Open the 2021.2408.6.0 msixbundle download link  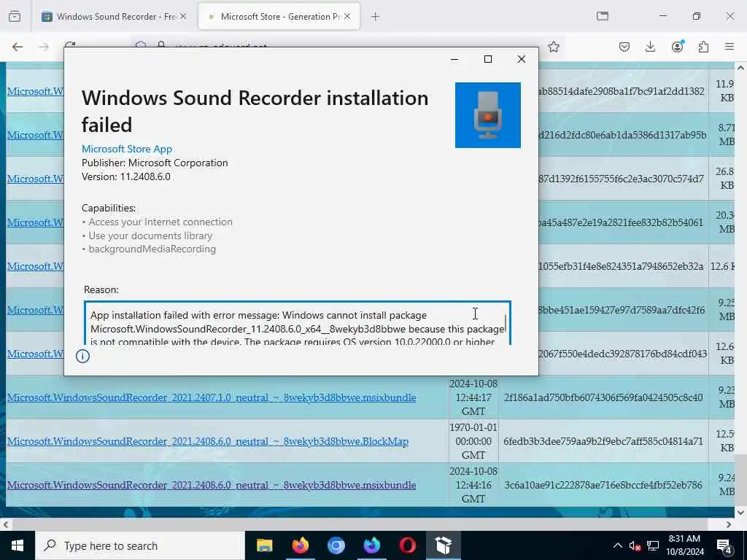[212, 485]
